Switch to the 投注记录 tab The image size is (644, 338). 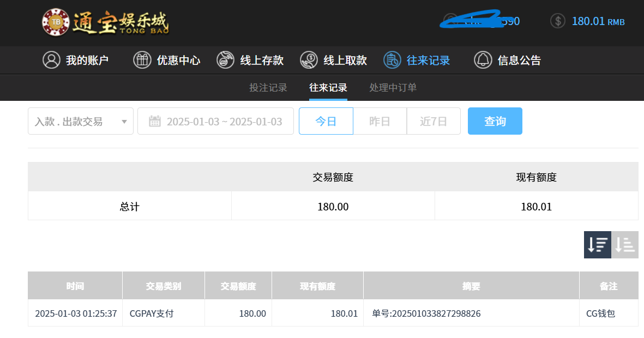click(268, 88)
